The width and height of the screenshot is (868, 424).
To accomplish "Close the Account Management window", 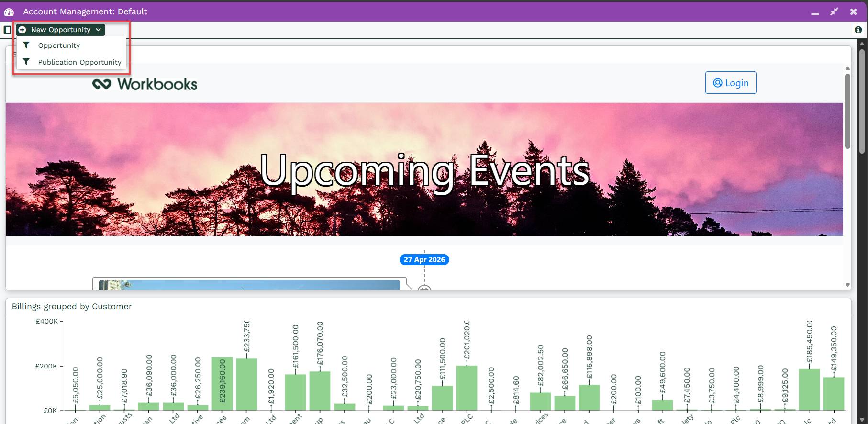I will (853, 11).
